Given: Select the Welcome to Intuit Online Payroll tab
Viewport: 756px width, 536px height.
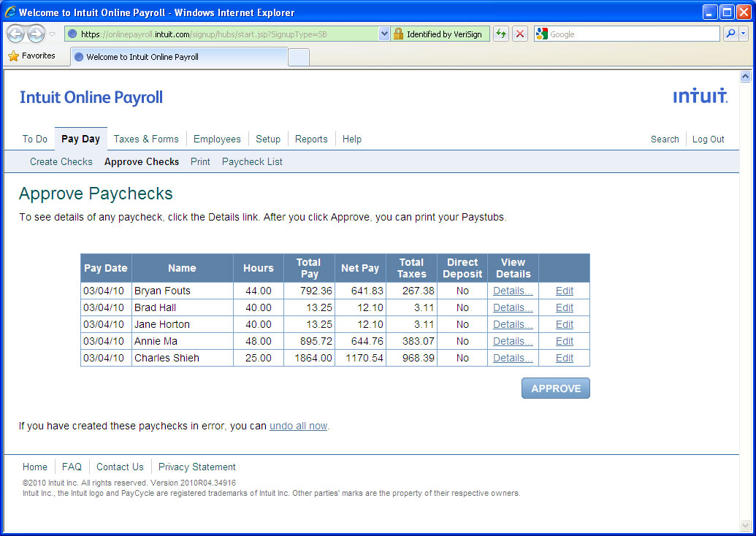Looking at the screenshot, I should (x=179, y=57).
